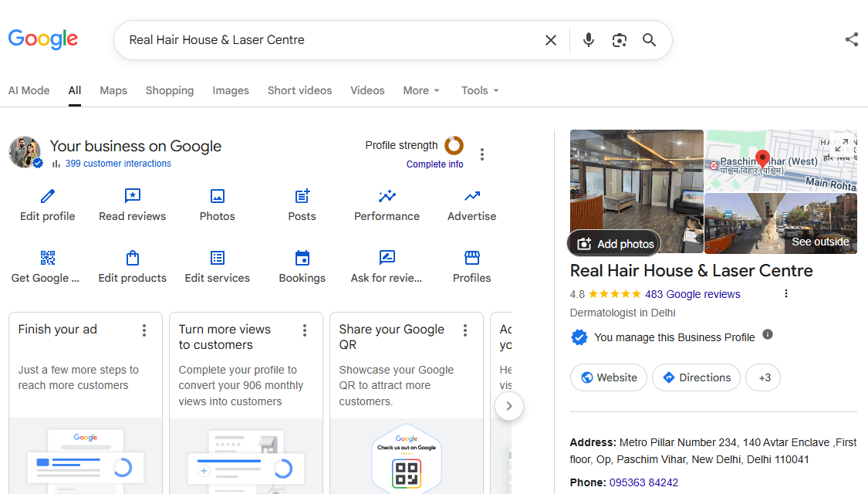This screenshot has width=868, height=494.
Task: Click the Website button
Action: (609, 377)
